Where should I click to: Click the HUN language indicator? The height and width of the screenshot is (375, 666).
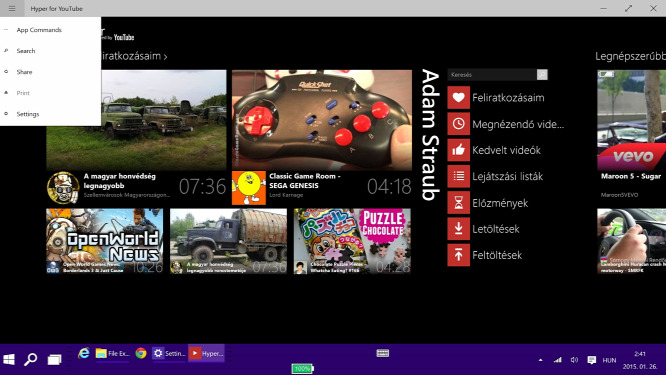(x=609, y=360)
